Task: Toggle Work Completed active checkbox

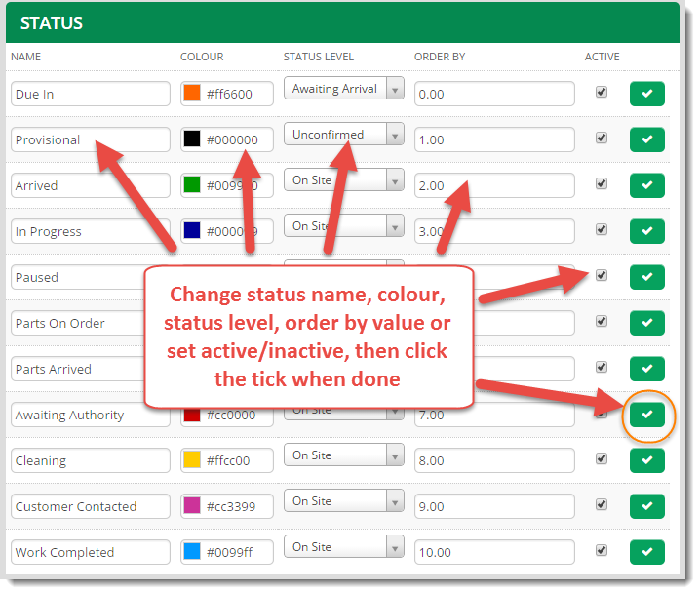Action: click(x=602, y=550)
